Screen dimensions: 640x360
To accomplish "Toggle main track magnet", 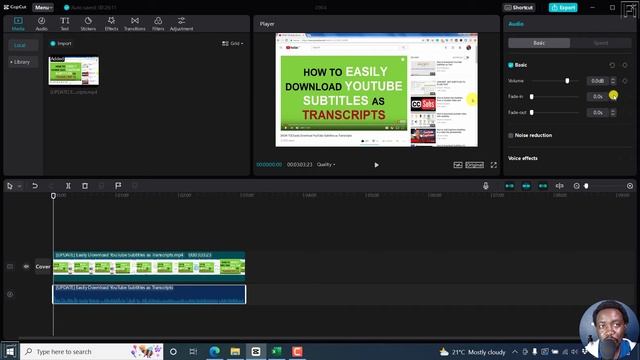I will pos(509,186).
